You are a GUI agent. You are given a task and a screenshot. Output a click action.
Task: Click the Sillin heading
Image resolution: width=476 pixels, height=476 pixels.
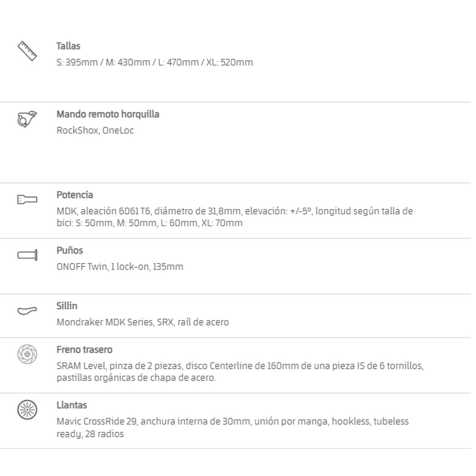coord(67,306)
